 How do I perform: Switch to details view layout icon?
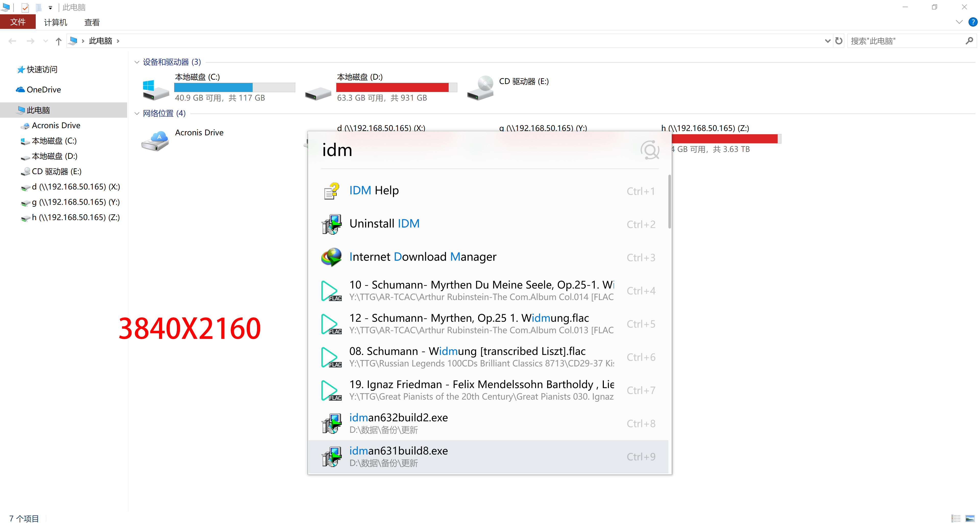click(x=956, y=518)
